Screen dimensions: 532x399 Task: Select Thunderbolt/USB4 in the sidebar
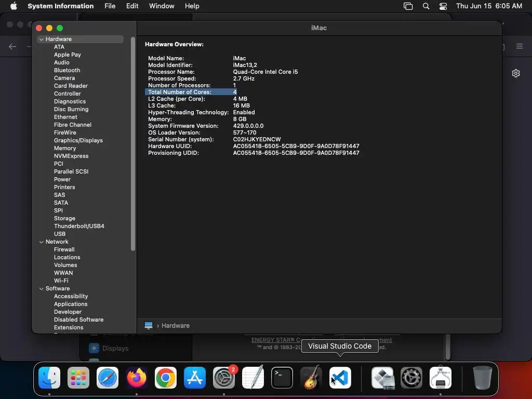click(79, 227)
